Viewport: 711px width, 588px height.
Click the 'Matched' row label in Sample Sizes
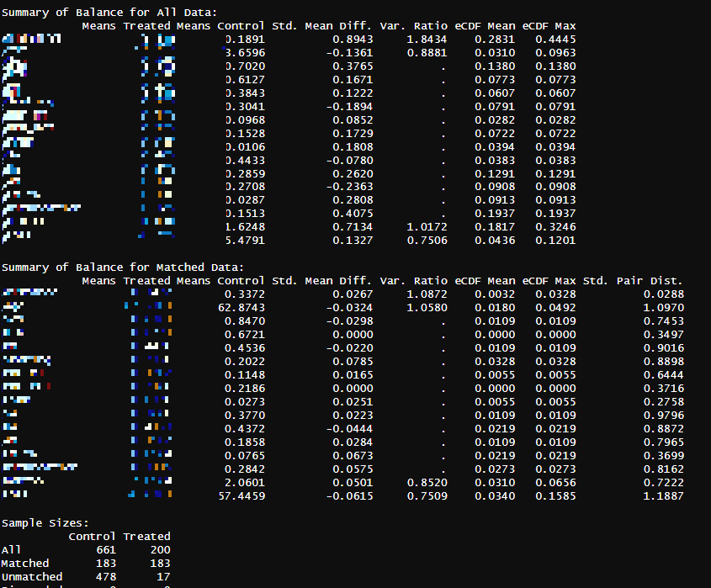click(25, 564)
